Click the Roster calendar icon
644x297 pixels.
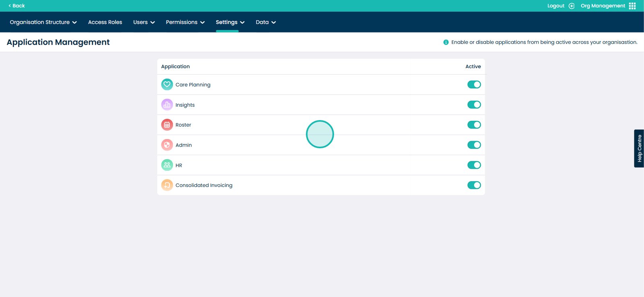click(167, 125)
